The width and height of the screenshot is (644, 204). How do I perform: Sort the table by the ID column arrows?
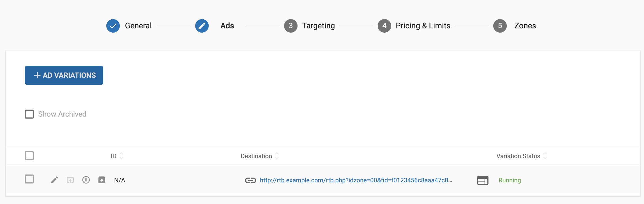coord(121,156)
